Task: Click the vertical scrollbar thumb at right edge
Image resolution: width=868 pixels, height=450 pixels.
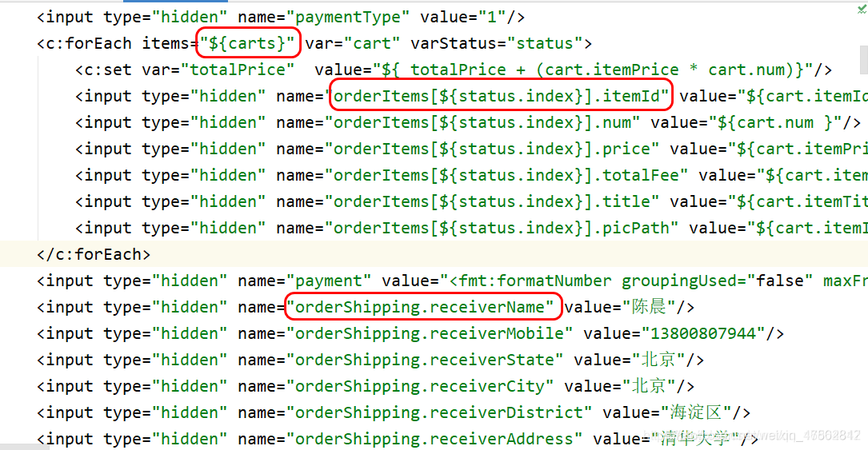Action: point(863,60)
